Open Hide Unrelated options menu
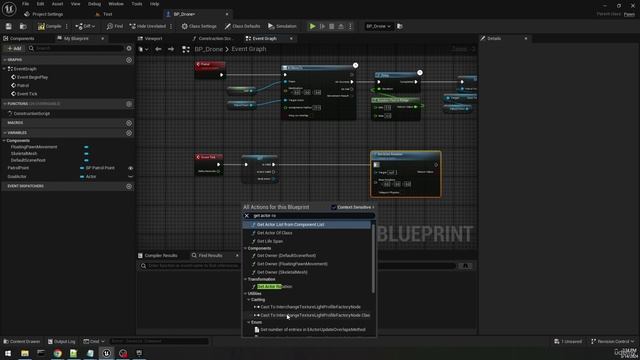The width and height of the screenshot is (640, 360). coord(171,26)
